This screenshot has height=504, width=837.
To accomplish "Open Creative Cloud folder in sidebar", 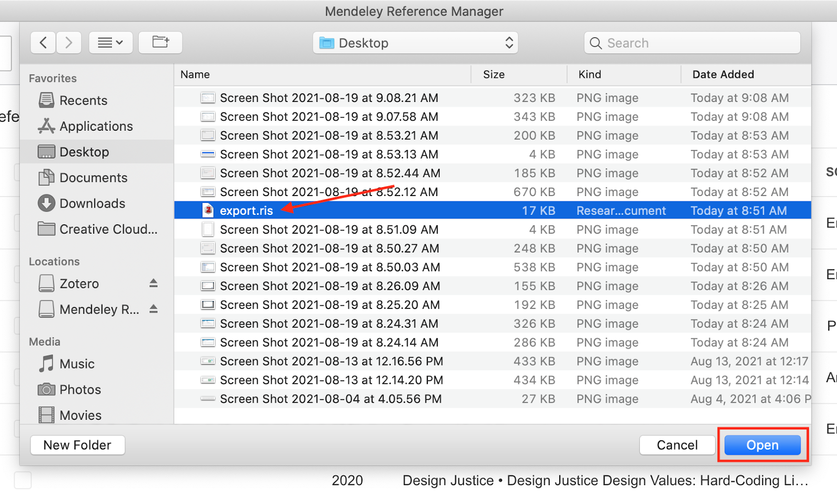I will tap(97, 229).
